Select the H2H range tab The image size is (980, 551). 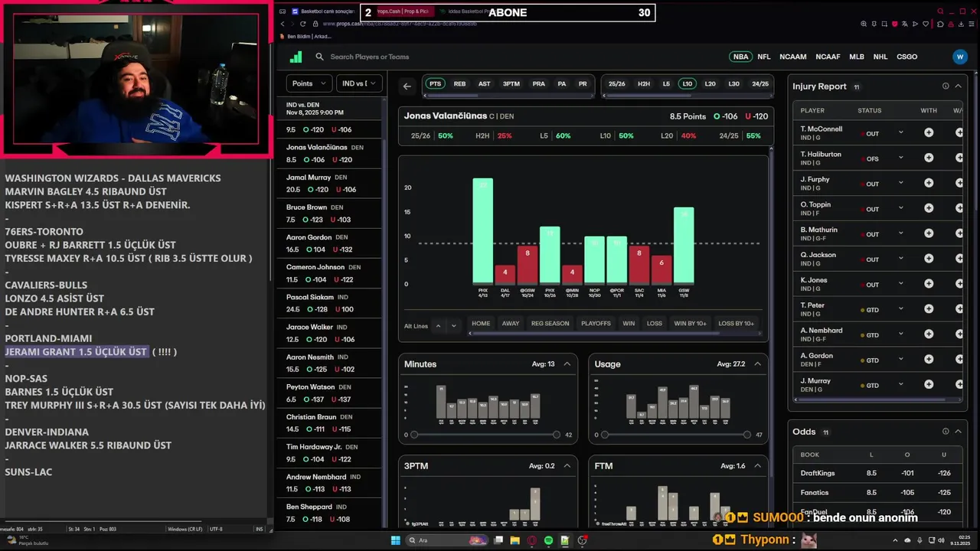coord(644,84)
